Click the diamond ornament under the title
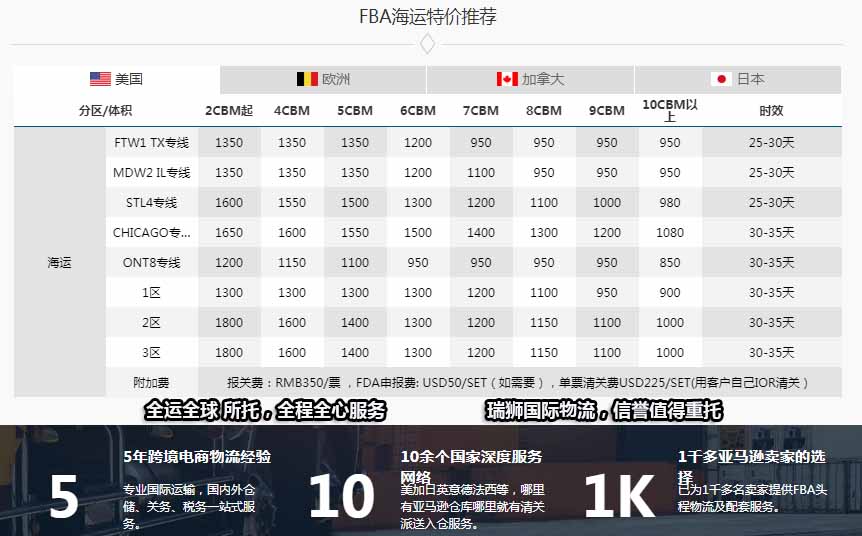The height and width of the screenshot is (536, 862). [427, 44]
